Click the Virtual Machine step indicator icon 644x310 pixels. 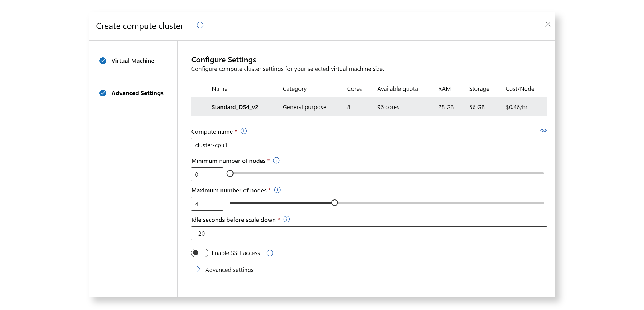103,61
